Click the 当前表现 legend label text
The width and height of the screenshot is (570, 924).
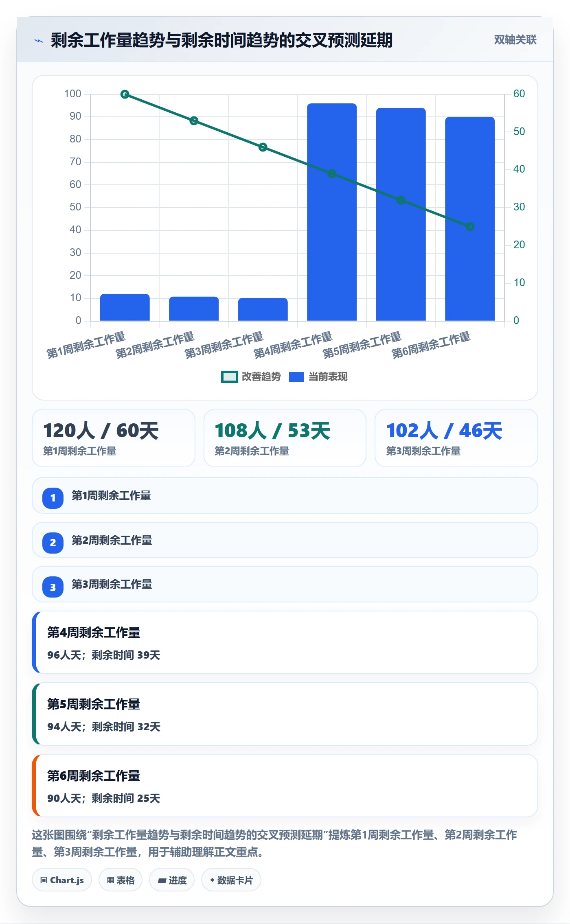(x=328, y=377)
